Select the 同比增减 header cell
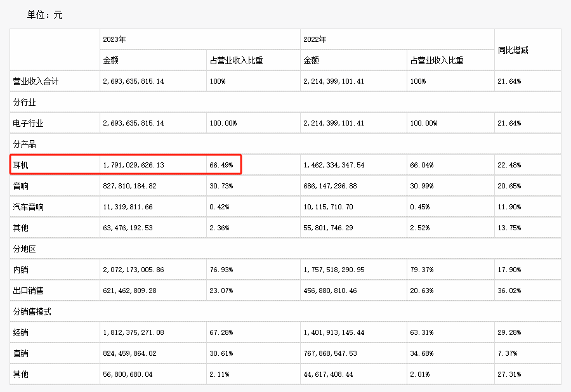 tap(513, 50)
